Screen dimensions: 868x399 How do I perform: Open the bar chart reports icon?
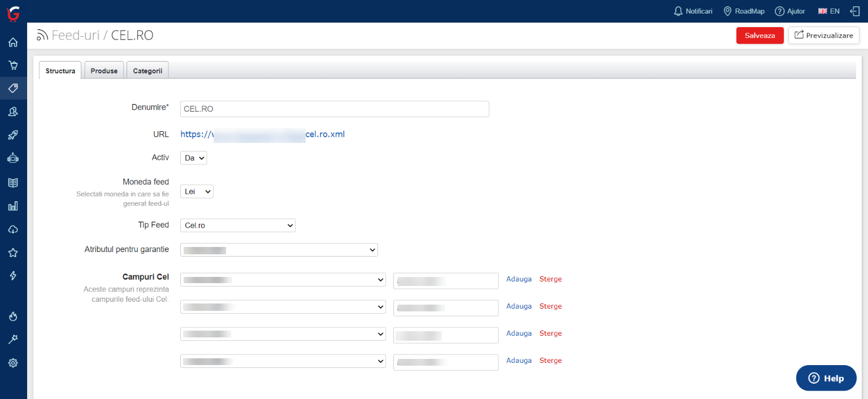tap(13, 206)
